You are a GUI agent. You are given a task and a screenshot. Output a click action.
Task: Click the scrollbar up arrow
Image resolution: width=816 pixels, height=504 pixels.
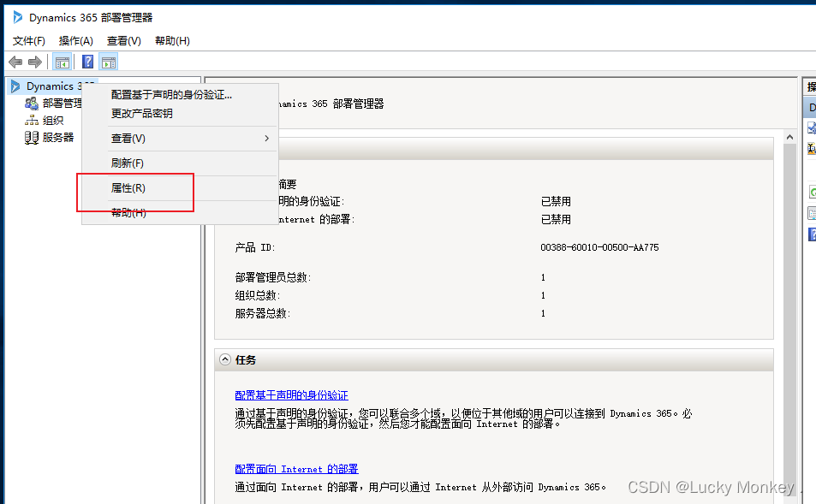tap(790, 137)
